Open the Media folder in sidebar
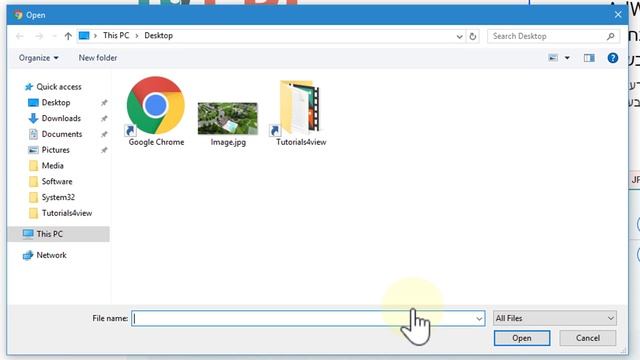The height and width of the screenshot is (360, 640). tap(52, 166)
